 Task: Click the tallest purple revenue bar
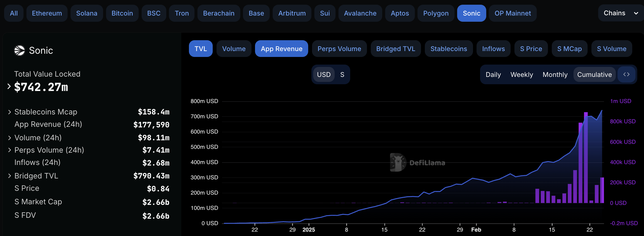[x=586, y=158]
